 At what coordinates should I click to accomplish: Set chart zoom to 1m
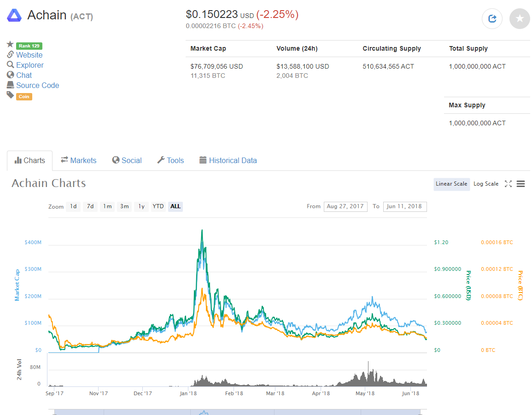tap(108, 206)
